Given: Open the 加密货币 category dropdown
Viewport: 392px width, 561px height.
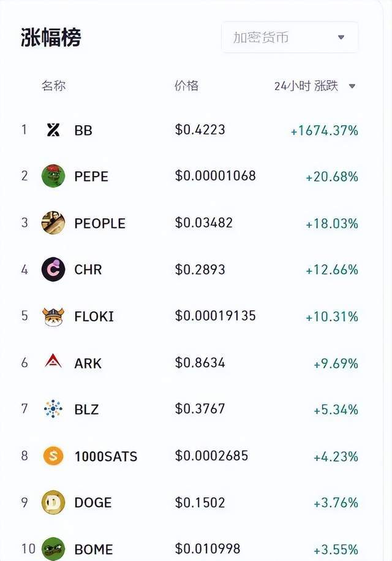Looking at the screenshot, I should [290, 37].
